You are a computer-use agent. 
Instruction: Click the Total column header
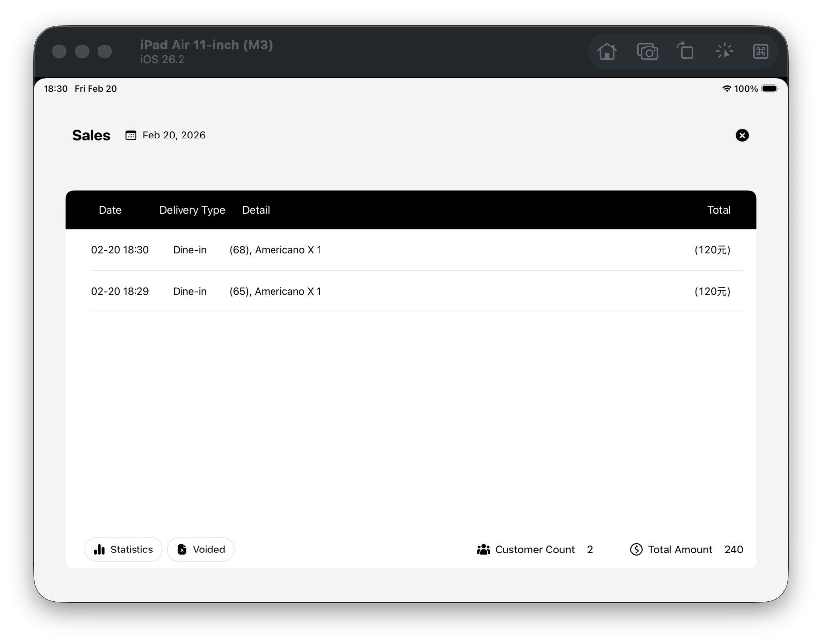718,210
